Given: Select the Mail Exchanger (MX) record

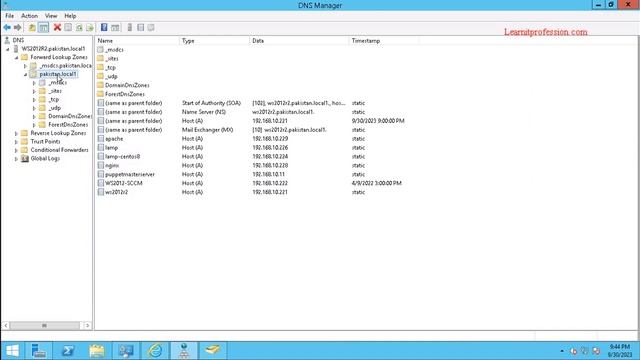Looking at the screenshot, I should click(x=207, y=130).
